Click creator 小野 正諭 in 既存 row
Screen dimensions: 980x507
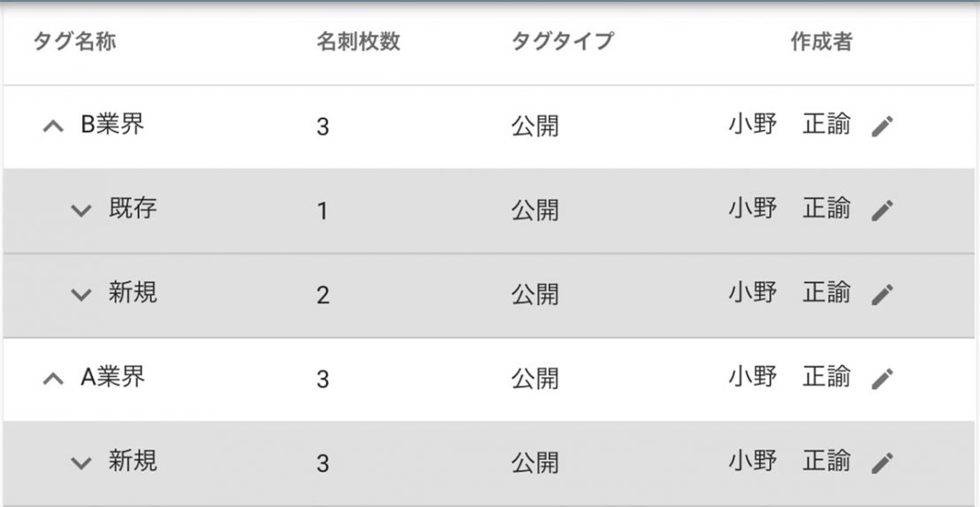coord(789,209)
